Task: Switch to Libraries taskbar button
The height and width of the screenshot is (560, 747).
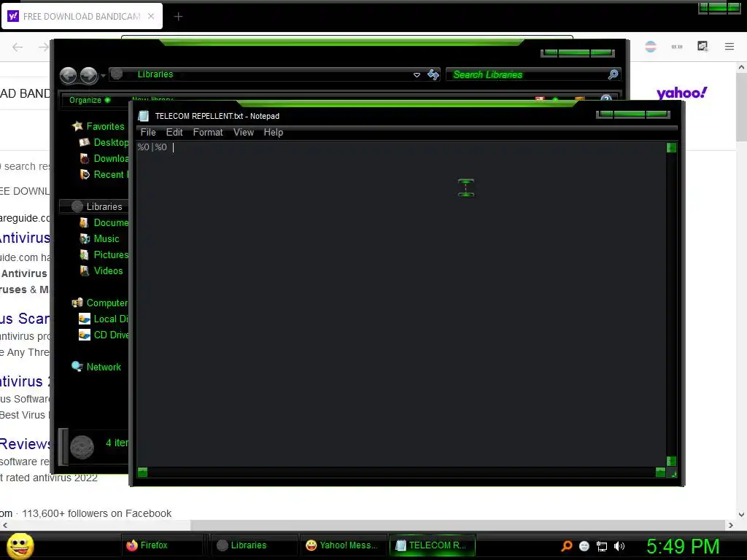Action: coord(253,545)
